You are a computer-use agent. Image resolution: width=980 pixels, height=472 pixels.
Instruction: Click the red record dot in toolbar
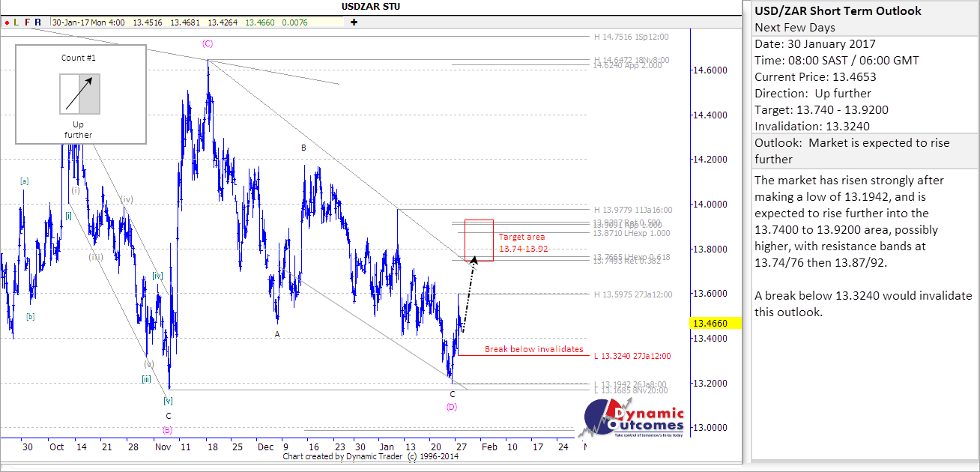(7, 22)
